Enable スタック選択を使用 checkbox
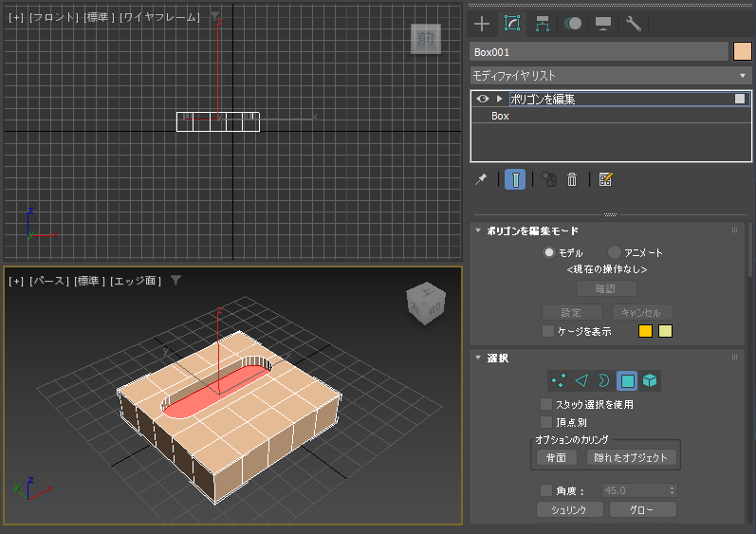 click(545, 404)
